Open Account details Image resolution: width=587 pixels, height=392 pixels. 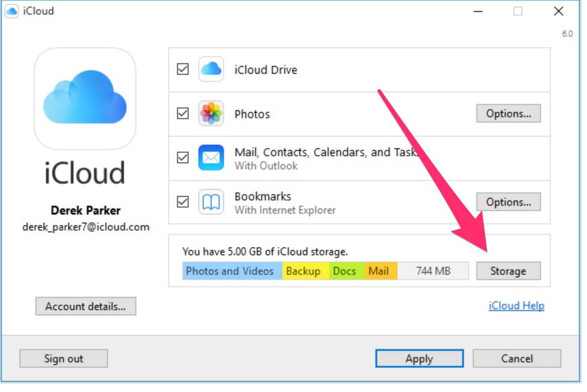pyautogui.click(x=85, y=306)
